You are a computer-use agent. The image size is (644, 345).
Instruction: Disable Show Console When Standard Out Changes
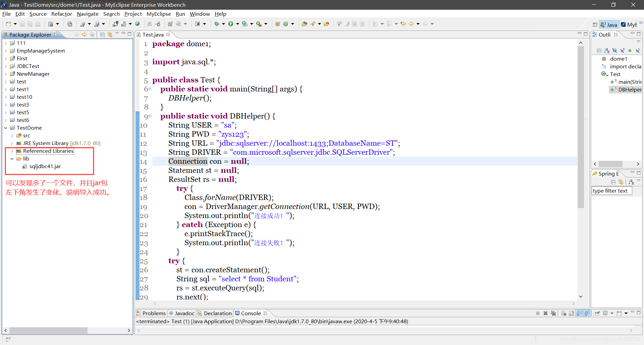click(x=579, y=313)
